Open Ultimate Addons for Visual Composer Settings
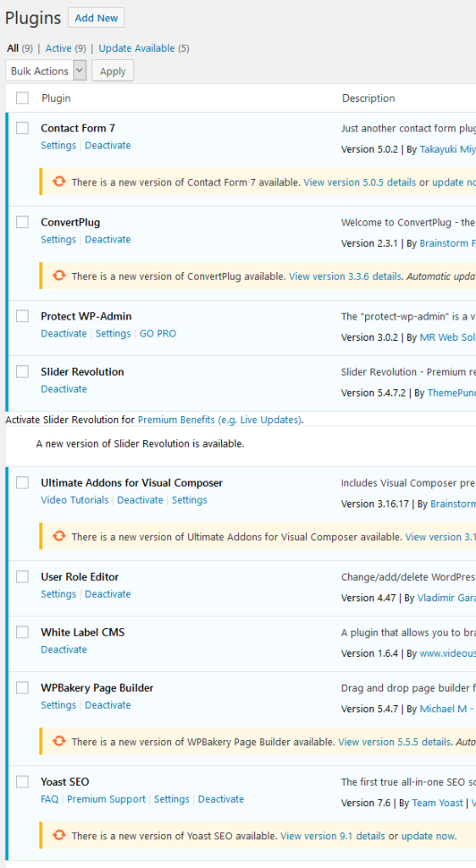Image resolution: width=476 pixels, height=868 pixels. 190,500
